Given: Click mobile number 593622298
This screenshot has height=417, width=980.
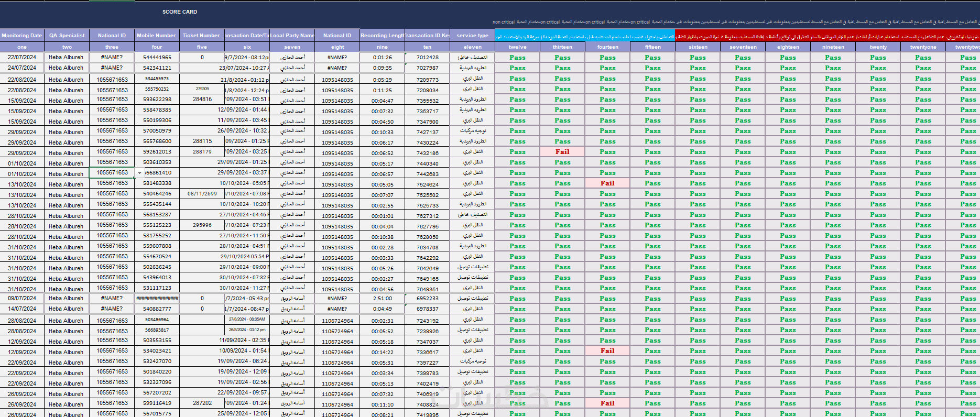Looking at the screenshot, I should (157, 100).
